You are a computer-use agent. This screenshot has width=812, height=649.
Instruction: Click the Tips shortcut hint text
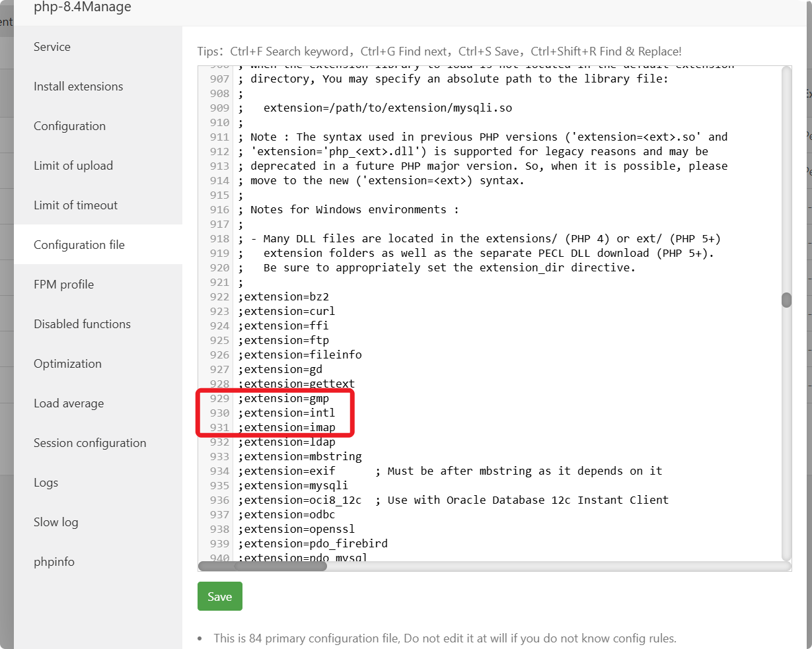coord(439,51)
